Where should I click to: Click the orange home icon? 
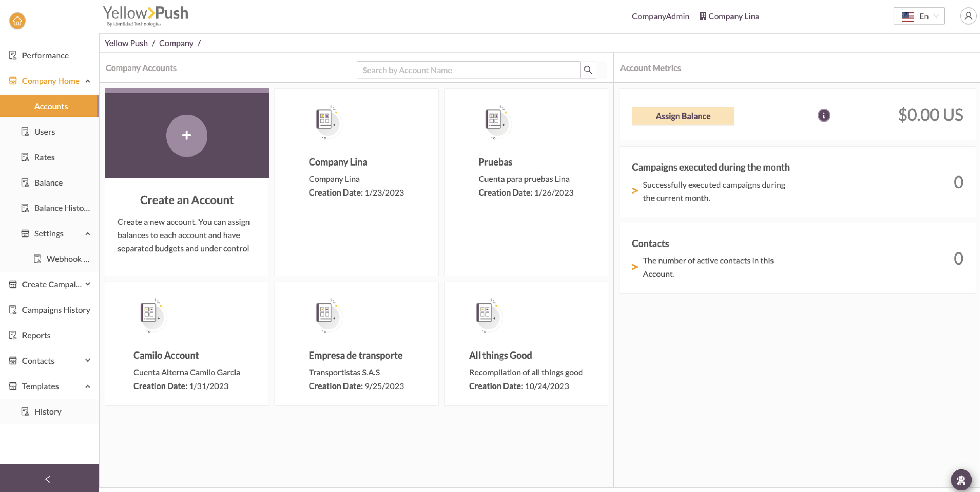[x=18, y=21]
